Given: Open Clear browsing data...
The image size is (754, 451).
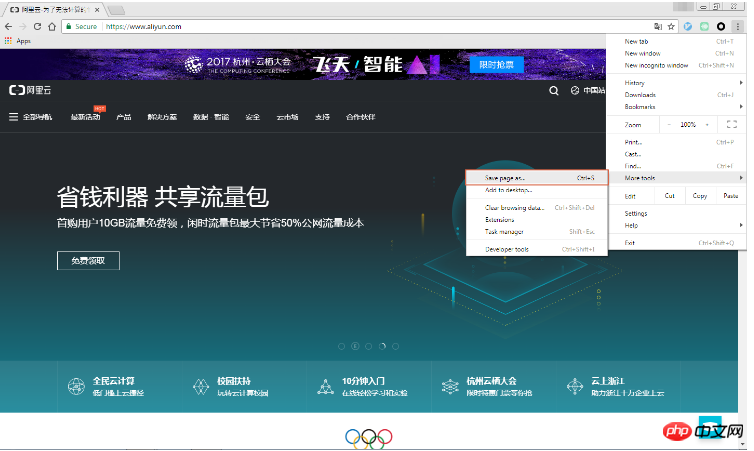Looking at the screenshot, I should coord(537,208).
